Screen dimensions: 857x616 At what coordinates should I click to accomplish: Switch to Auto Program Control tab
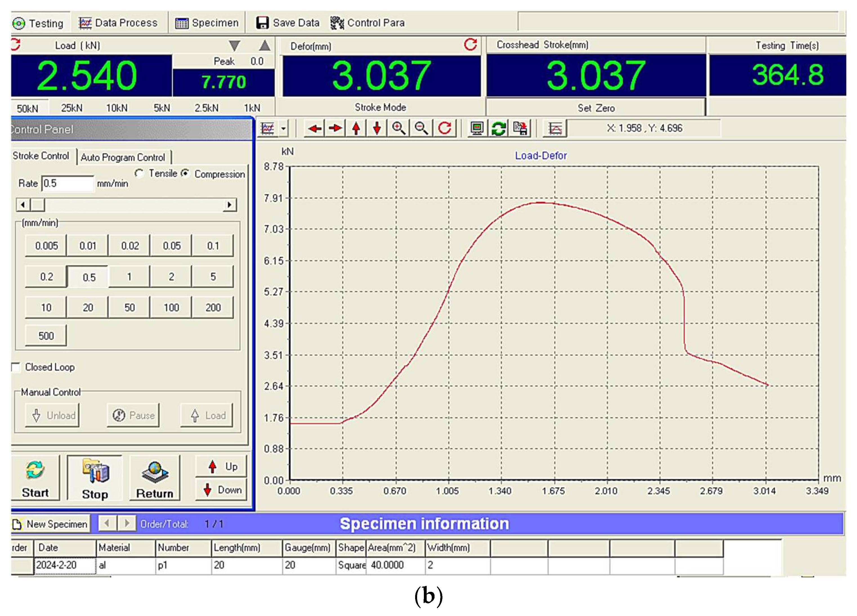123,157
